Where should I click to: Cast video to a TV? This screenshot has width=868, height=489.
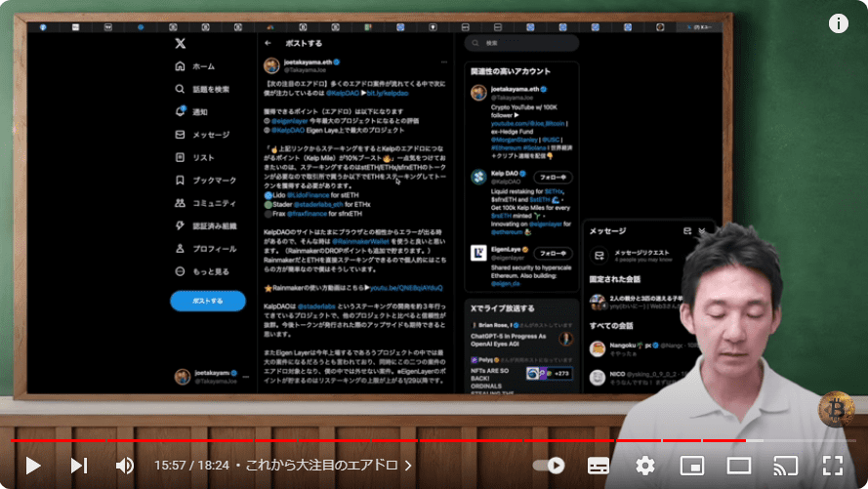[786, 466]
